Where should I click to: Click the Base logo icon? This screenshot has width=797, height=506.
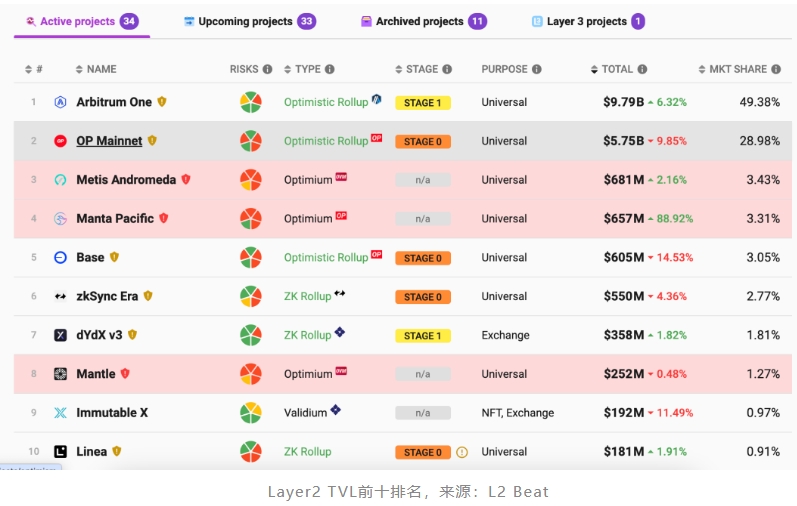(x=60, y=257)
